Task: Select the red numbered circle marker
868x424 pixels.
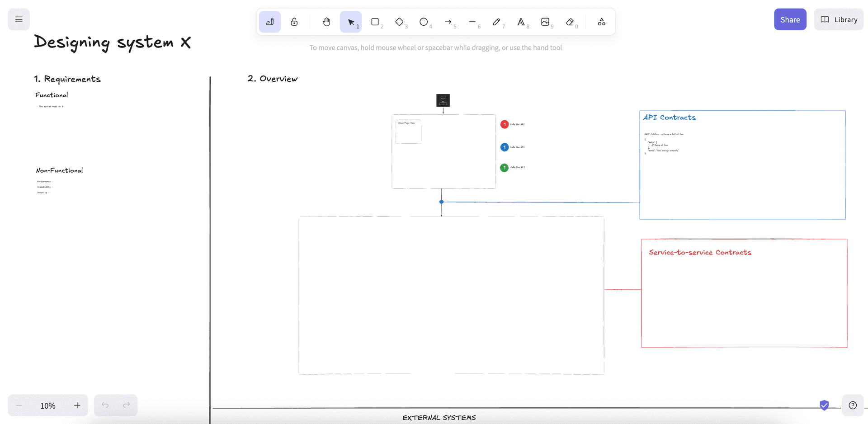Action: [505, 124]
